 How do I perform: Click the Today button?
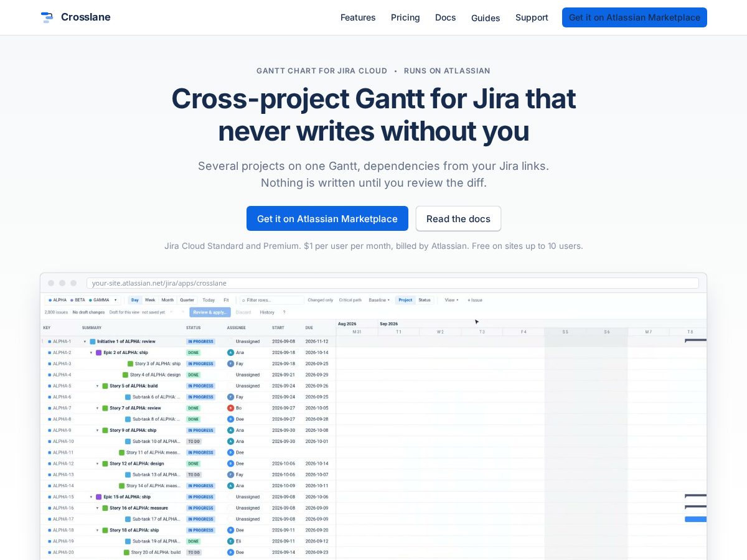209,300
